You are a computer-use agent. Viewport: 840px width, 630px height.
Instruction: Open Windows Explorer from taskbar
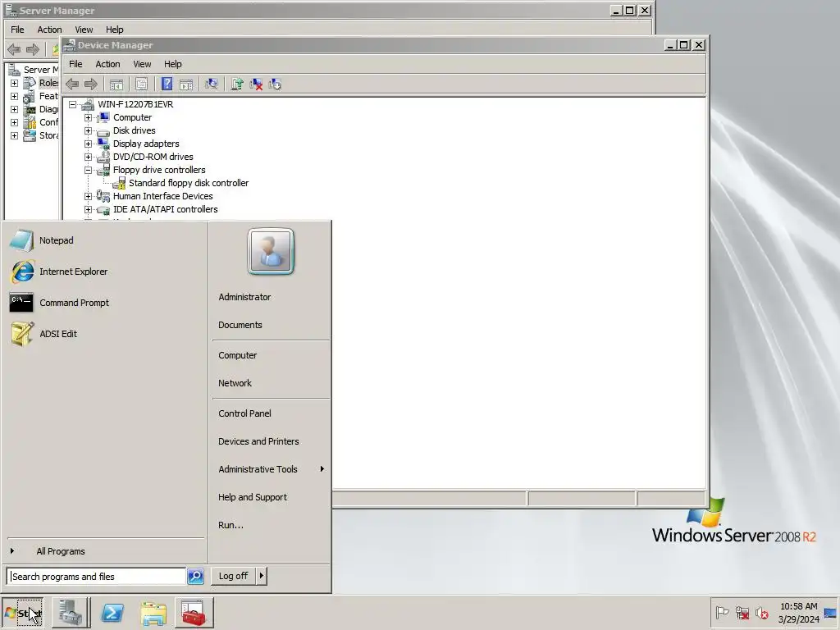coord(153,613)
